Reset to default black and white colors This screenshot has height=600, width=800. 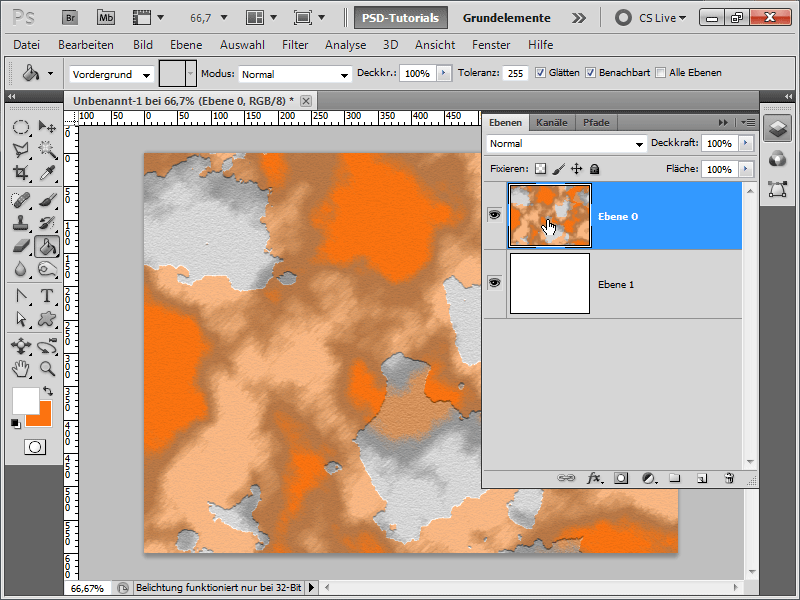16,423
